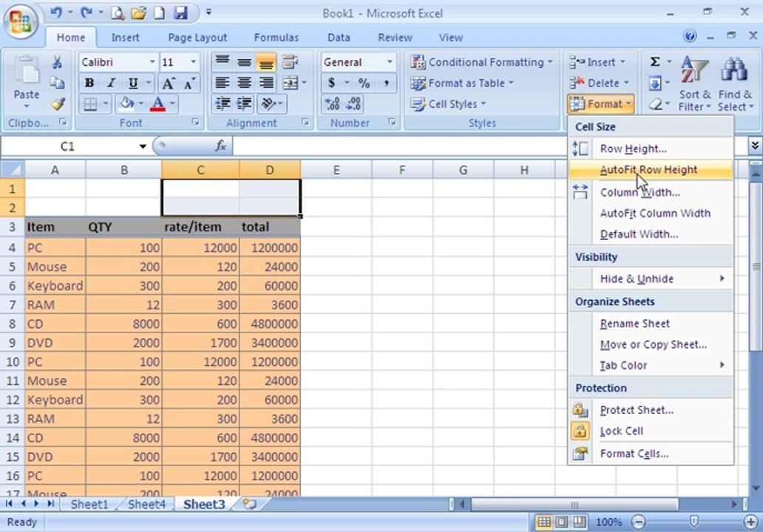Open the Name Box dropdown arrow
Image resolution: width=763 pixels, height=532 pixels.
[143, 146]
